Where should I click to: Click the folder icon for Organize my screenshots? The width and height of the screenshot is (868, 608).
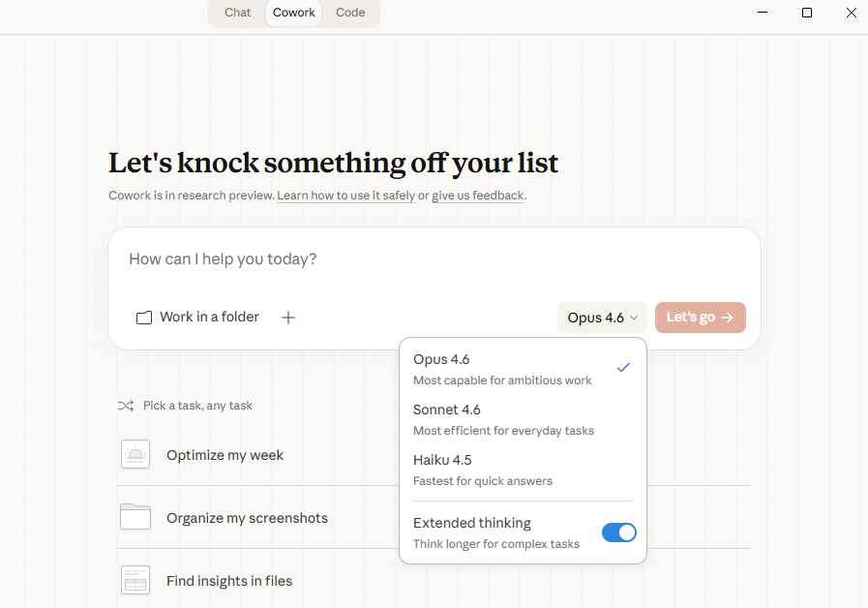coord(135,517)
